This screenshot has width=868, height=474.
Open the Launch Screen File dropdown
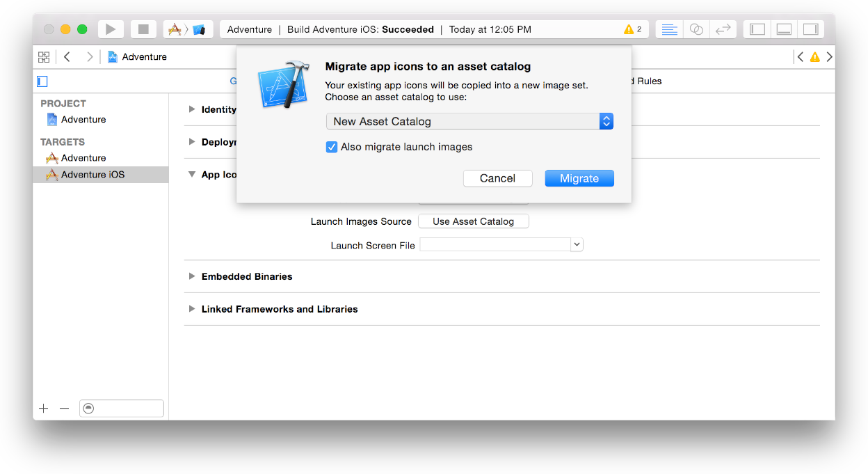coord(577,244)
